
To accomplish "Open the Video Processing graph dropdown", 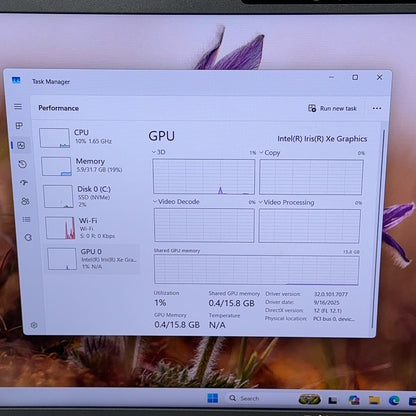I will tap(287, 202).
